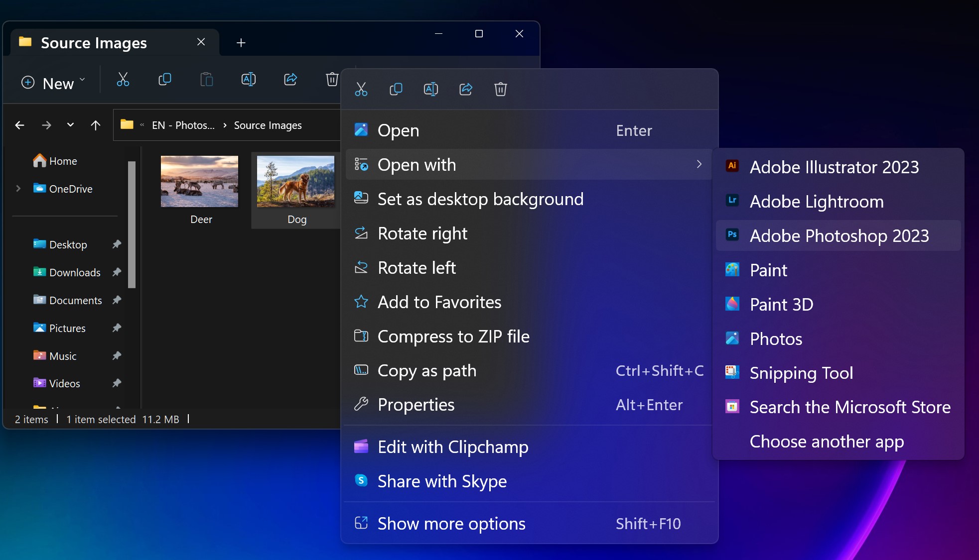The width and height of the screenshot is (979, 560).
Task: Click the Adobe Photoshop 2023 icon
Action: point(732,235)
